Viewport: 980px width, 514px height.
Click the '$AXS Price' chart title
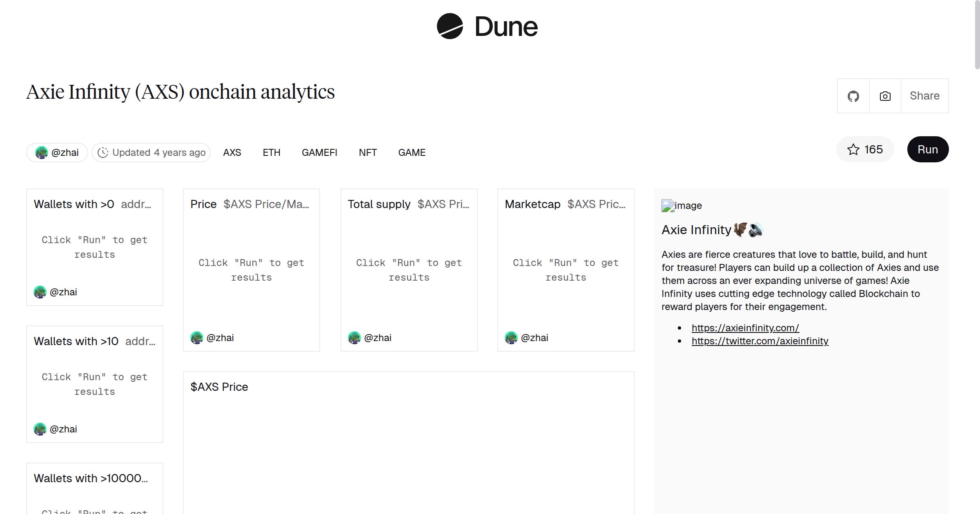[x=219, y=386]
